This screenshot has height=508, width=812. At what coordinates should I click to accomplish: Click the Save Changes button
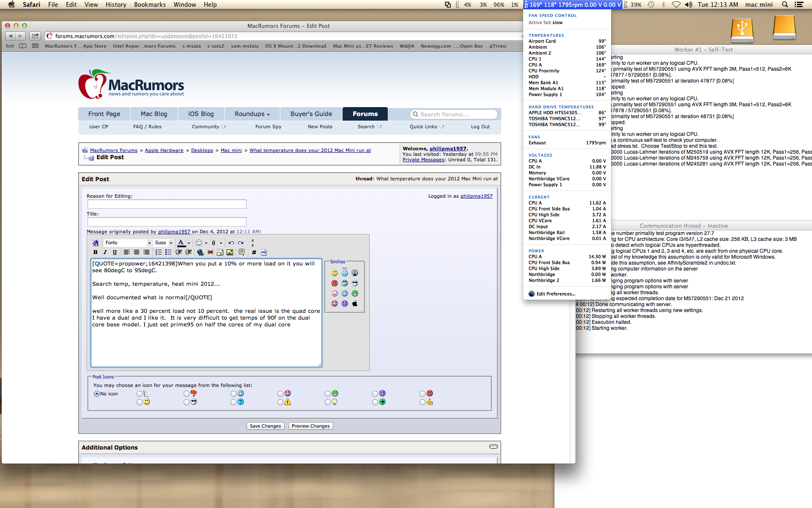tap(265, 426)
